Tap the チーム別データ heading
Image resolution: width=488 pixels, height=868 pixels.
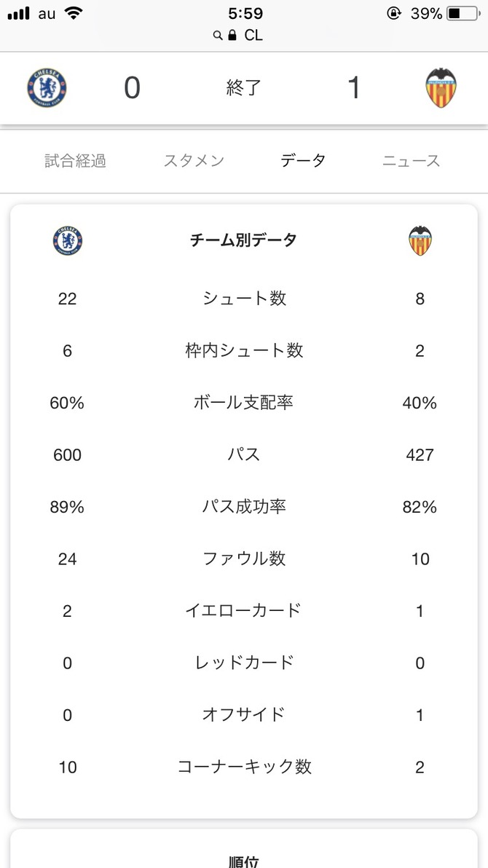244,240
